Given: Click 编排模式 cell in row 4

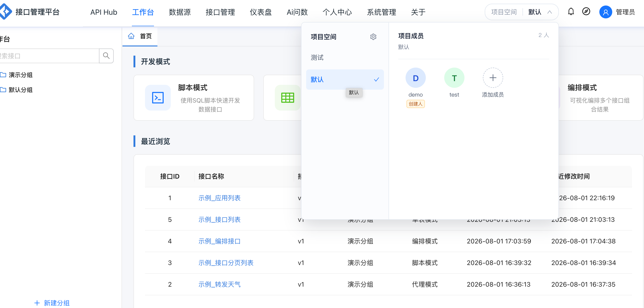Looking at the screenshot, I should tap(425, 241).
